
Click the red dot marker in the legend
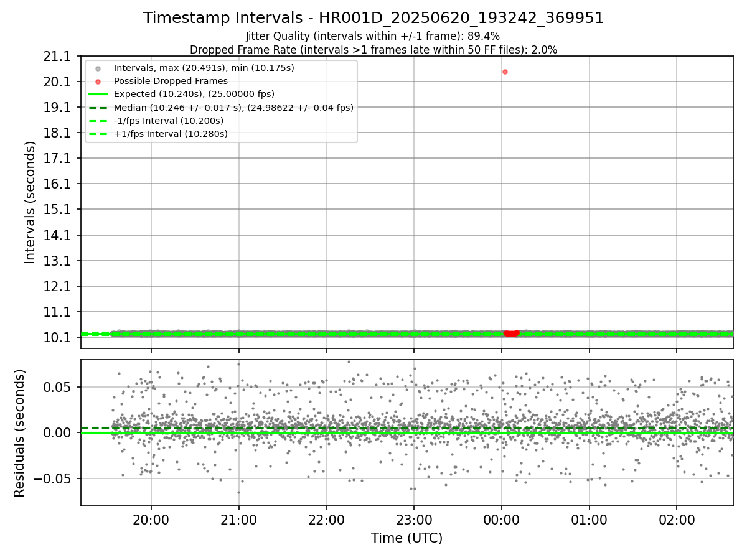coord(98,81)
